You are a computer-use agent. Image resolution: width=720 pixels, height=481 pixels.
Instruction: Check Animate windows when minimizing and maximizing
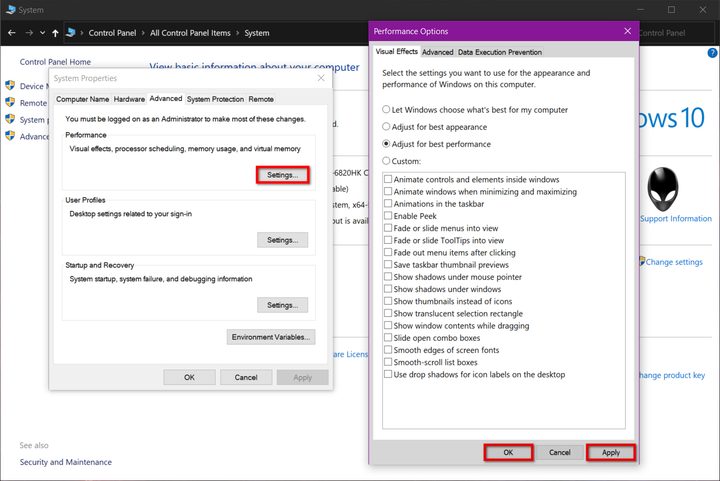(388, 191)
